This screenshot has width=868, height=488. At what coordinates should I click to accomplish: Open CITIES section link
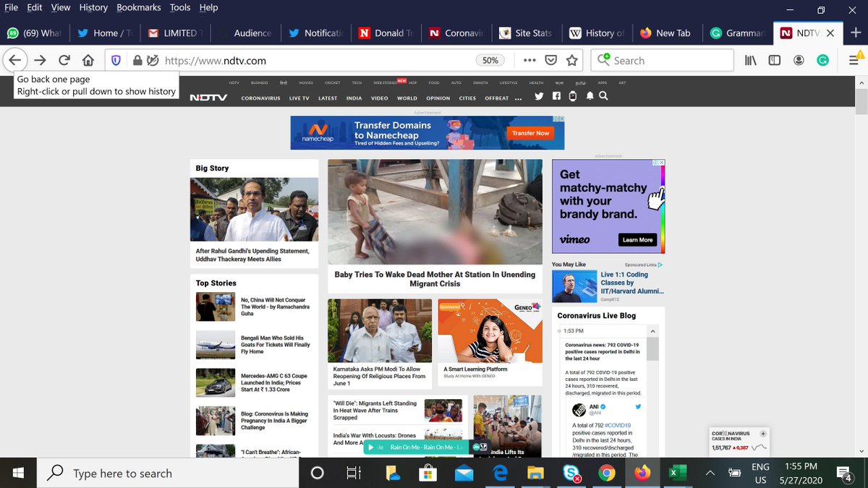coord(467,98)
